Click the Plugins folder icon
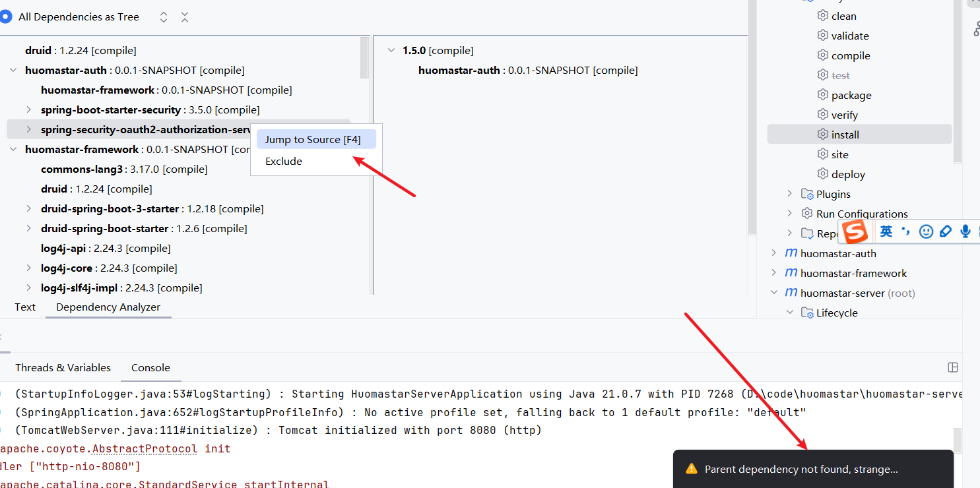Image resolution: width=980 pixels, height=488 pixels. pyautogui.click(x=807, y=194)
